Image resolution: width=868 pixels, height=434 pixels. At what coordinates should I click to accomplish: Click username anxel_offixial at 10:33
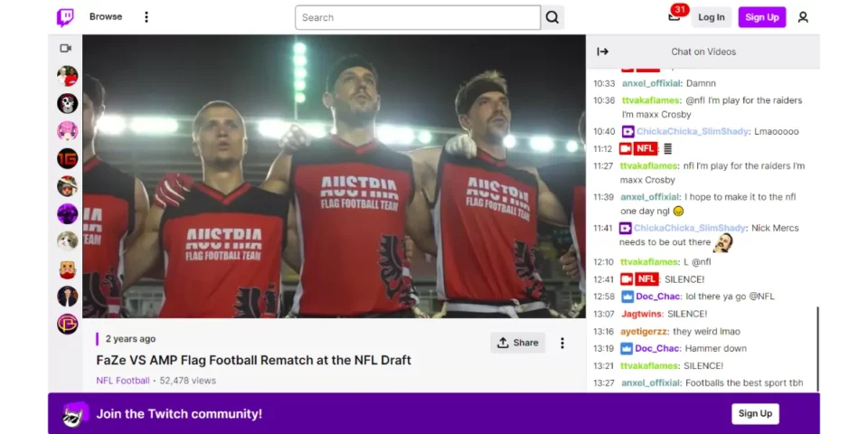[653, 83]
